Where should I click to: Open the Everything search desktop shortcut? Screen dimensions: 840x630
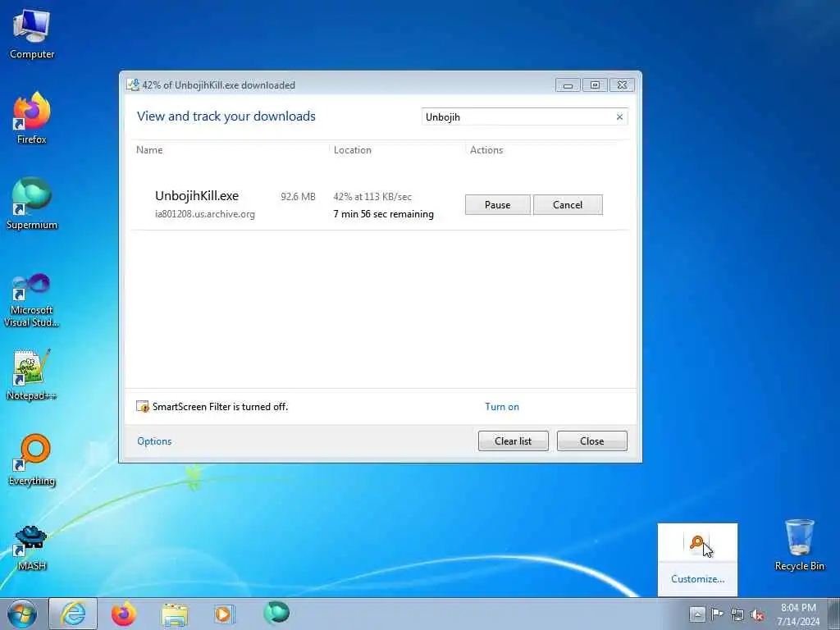[x=32, y=459]
